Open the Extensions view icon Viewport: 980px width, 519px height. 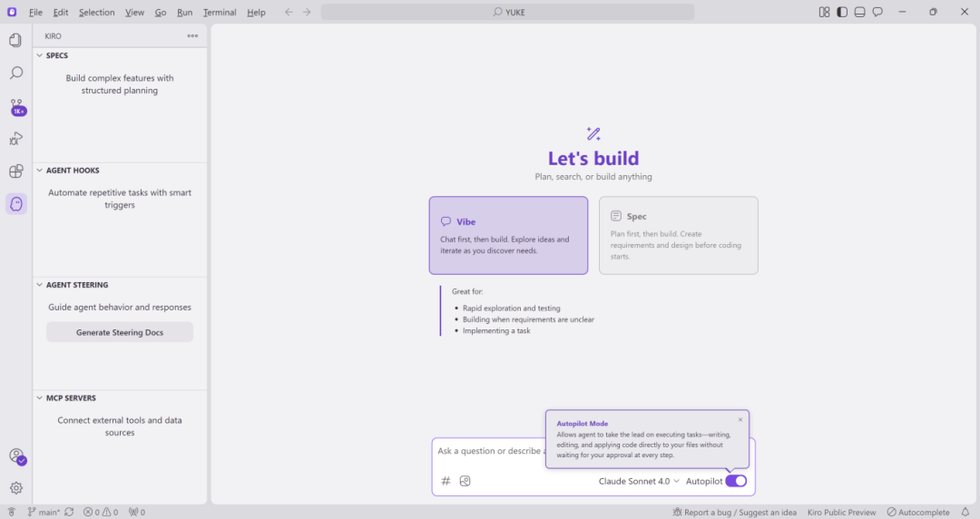(16, 171)
